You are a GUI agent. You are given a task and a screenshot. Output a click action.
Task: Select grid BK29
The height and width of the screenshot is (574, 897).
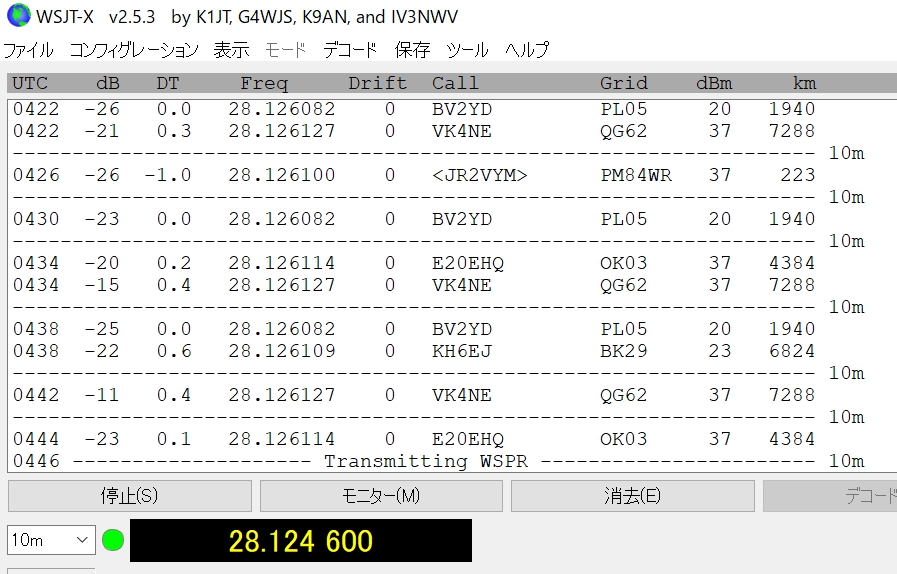point(624,351)
